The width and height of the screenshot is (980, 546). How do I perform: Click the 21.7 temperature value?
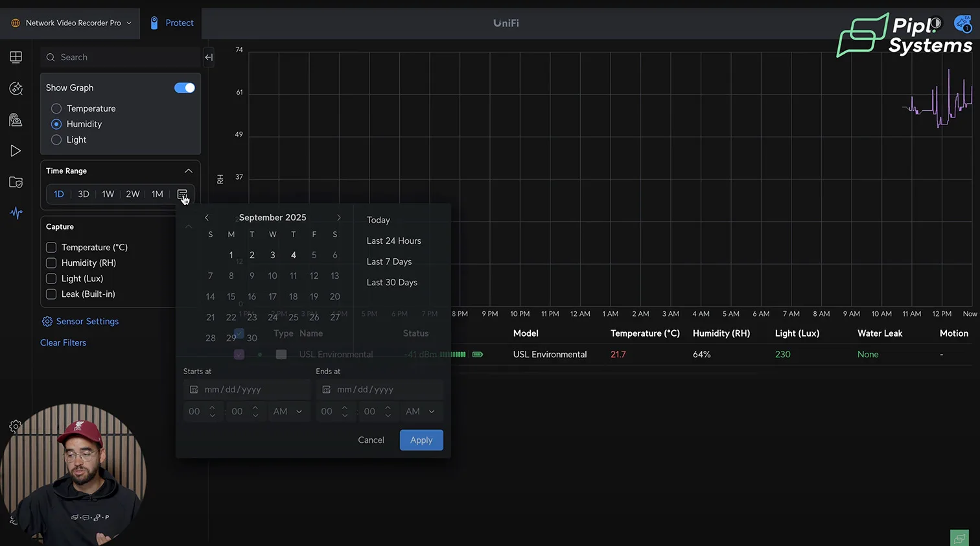[618, 355]
